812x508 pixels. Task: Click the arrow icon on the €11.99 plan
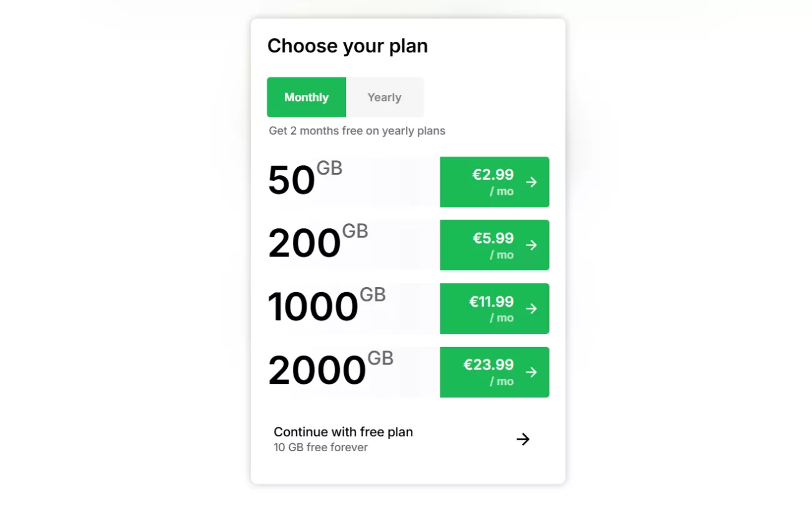point(531,308)
